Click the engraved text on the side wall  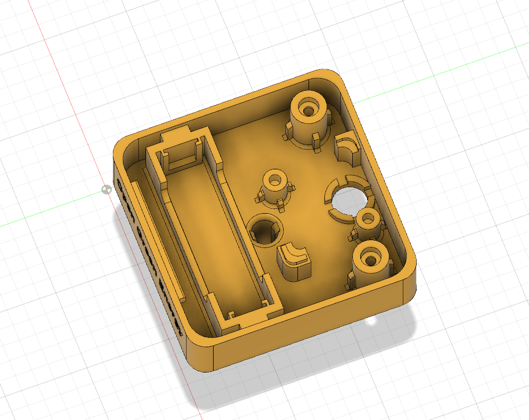(150, 257)
